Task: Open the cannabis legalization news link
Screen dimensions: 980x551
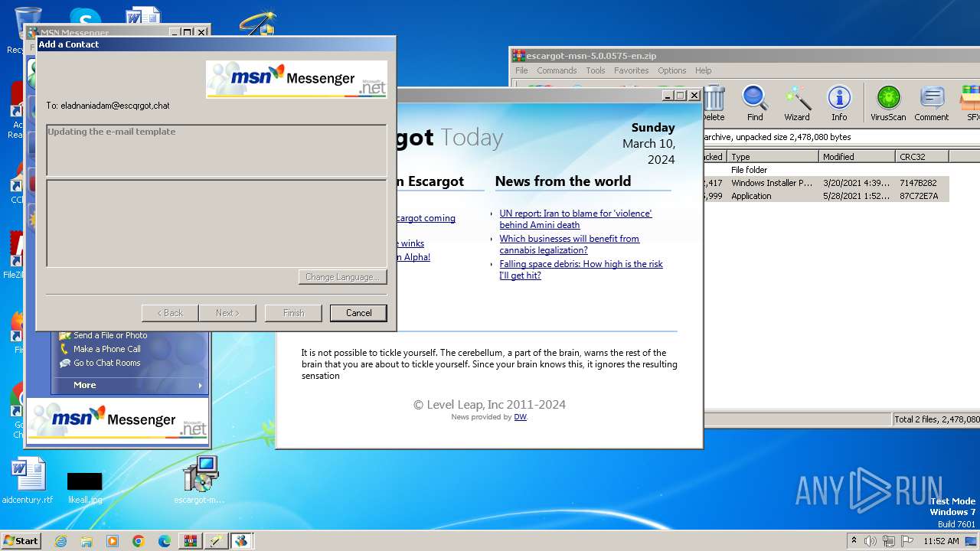Action: tap(570, 244)
